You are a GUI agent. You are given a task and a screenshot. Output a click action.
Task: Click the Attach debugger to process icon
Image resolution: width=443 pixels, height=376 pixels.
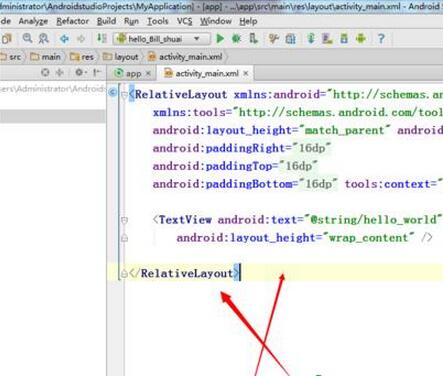point(253,39)
